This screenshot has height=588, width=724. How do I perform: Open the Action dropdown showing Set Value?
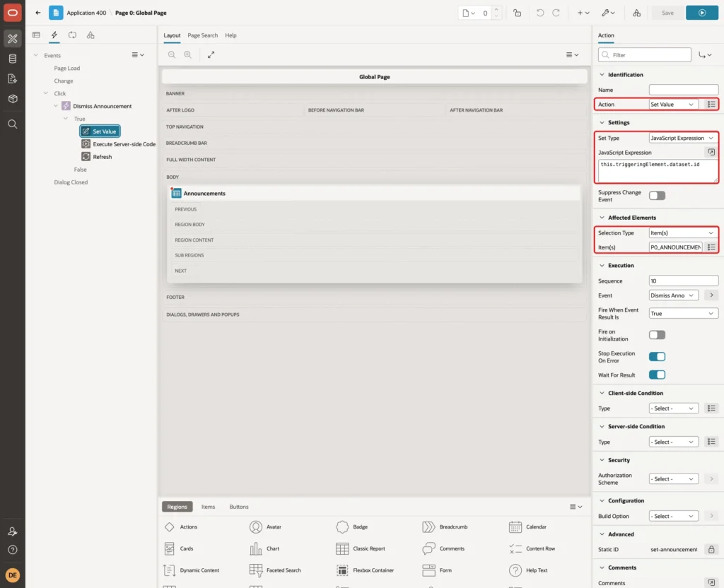(673, 105)
